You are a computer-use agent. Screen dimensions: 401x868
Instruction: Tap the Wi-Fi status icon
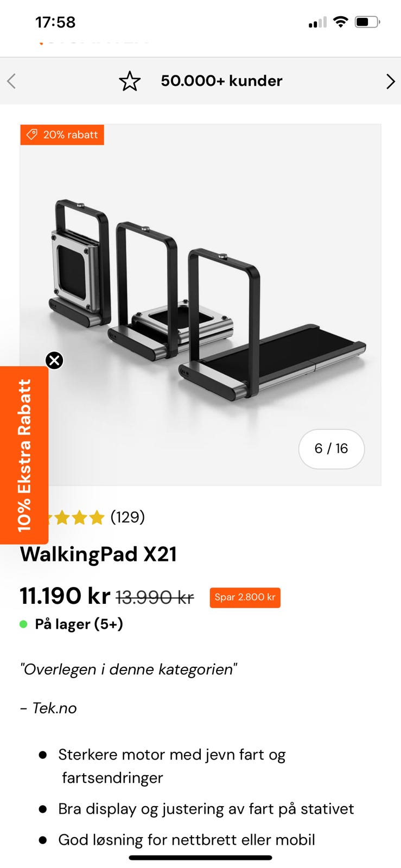click(340, 22)
